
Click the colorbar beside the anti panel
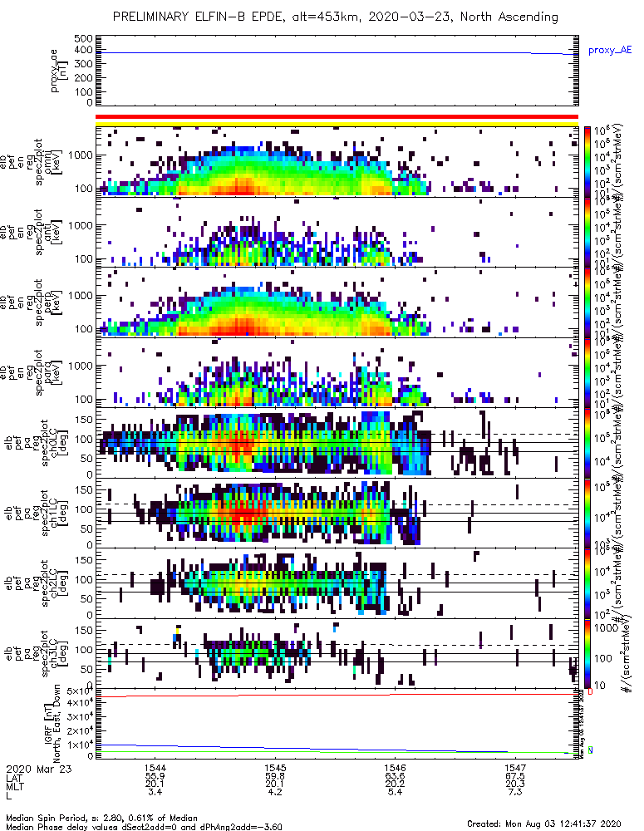coord(587,232)
